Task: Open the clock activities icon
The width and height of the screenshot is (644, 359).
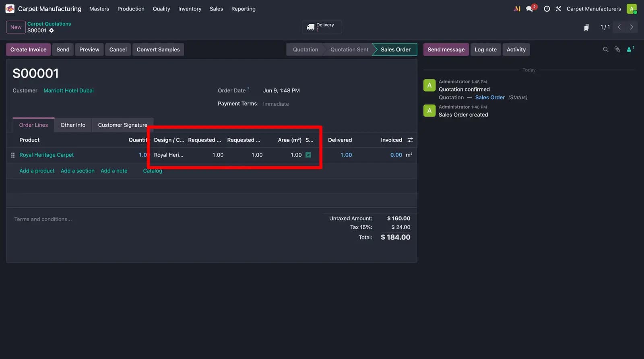Action: [x=547, y=8]
